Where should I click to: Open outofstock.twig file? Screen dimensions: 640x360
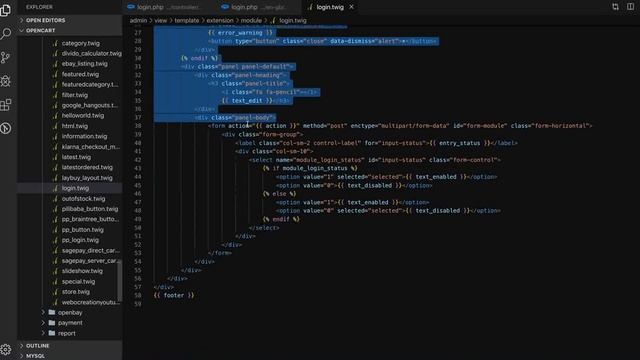click(x=83, y=199)
